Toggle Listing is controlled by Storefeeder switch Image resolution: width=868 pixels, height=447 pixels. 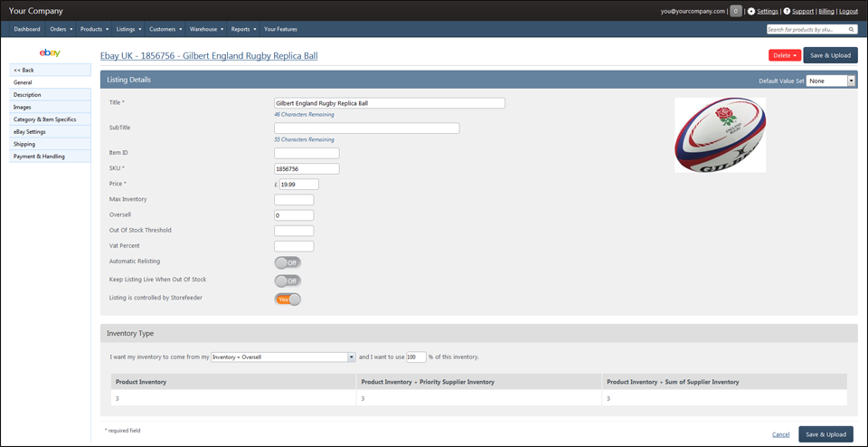tap(288, 300)
